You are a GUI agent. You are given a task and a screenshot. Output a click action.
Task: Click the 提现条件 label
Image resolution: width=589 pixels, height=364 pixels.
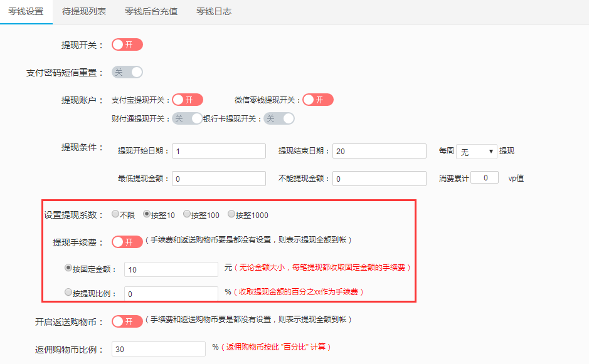pos(82,147)
